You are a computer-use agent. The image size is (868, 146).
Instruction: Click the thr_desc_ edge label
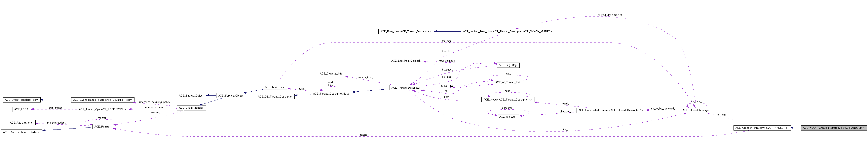pos(447,70)
